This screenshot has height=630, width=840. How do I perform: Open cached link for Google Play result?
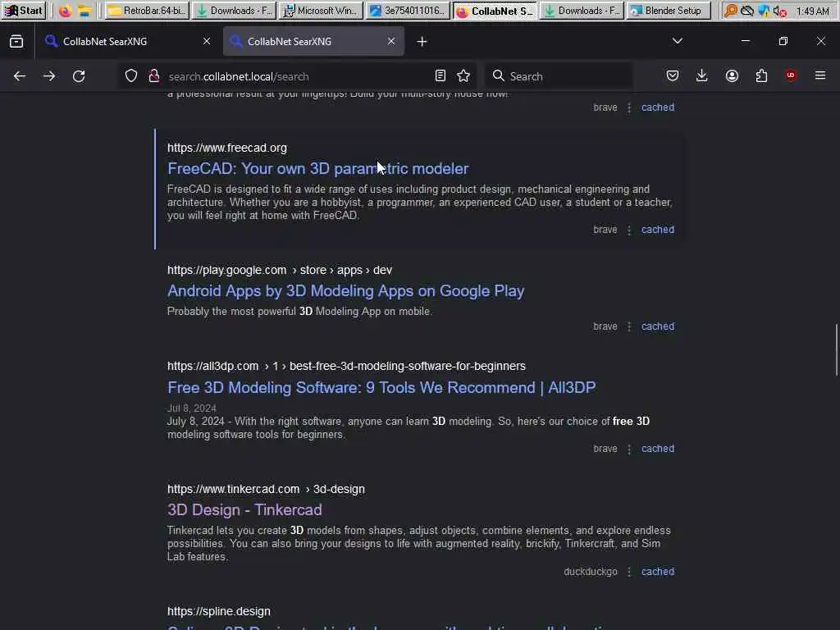pos(658,326)
